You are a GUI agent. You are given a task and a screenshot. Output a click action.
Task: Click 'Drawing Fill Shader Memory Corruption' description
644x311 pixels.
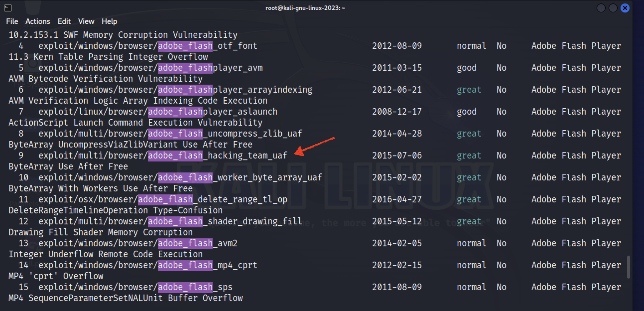[x=101, y=232]
